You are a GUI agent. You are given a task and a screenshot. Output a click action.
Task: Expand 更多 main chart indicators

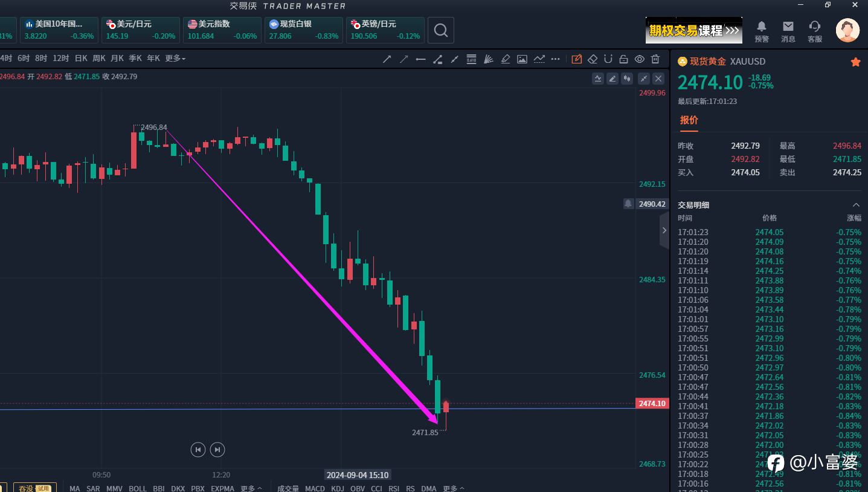click(x=251, y=488)
